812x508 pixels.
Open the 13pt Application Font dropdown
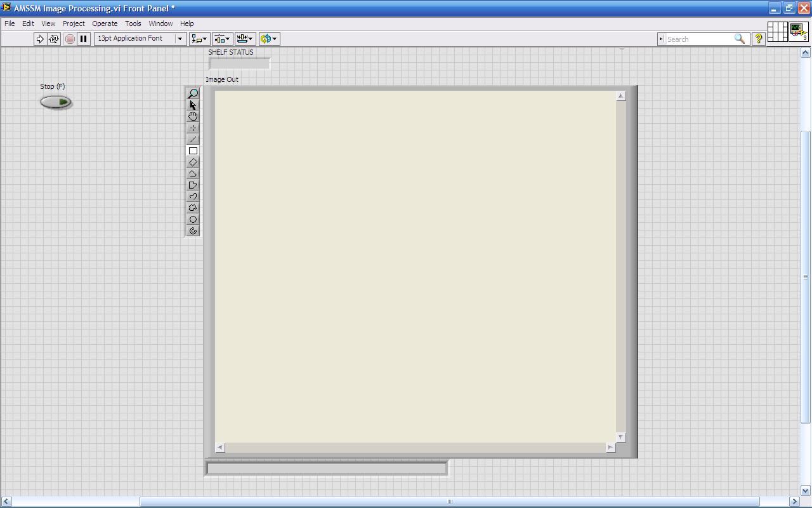pyautogui.click(x=140, y=39)
